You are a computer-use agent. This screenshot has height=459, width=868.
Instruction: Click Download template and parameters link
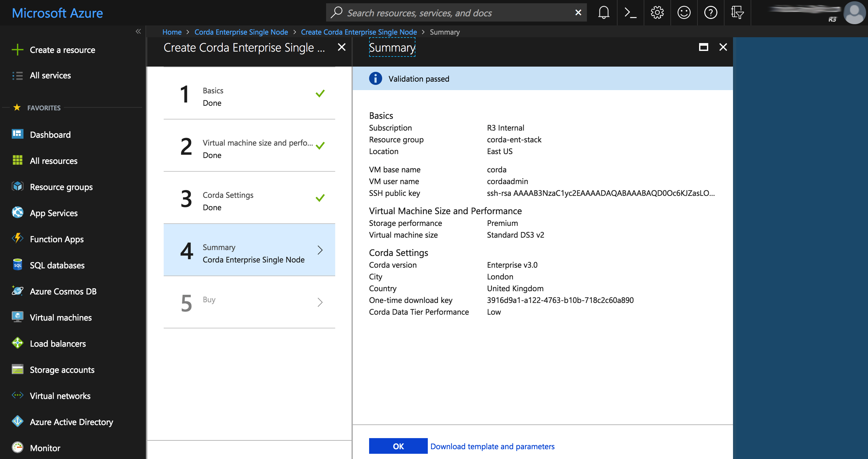click(x=492, y=446)
